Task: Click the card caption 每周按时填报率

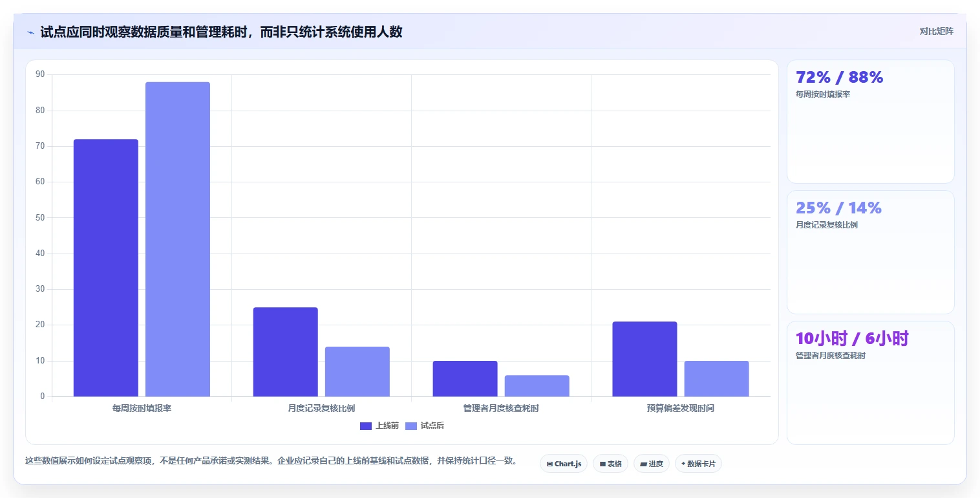Action: tap(823, 94)
